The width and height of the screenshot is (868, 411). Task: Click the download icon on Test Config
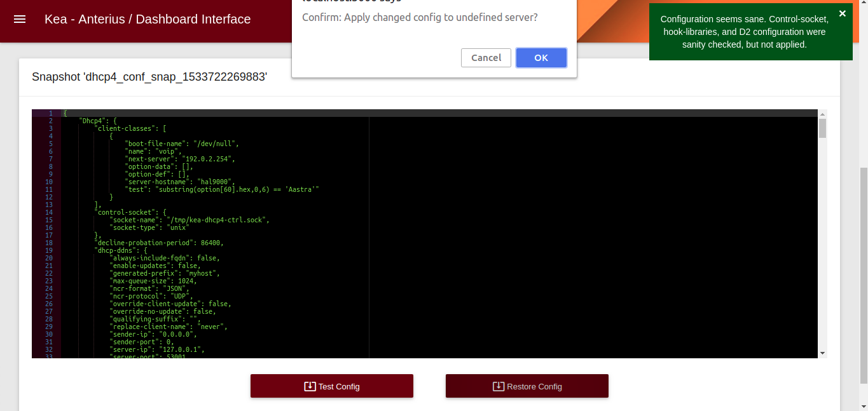[310, 386]
